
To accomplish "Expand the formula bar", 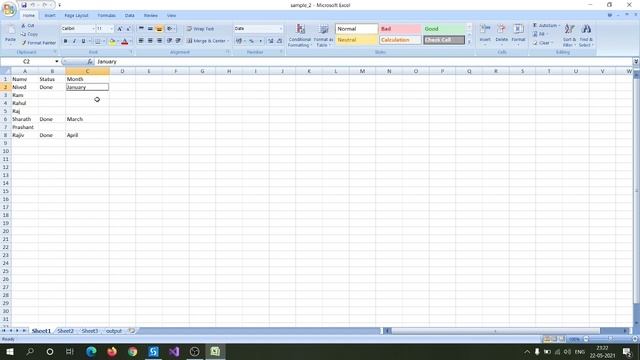I will click(x=636, y=61).
